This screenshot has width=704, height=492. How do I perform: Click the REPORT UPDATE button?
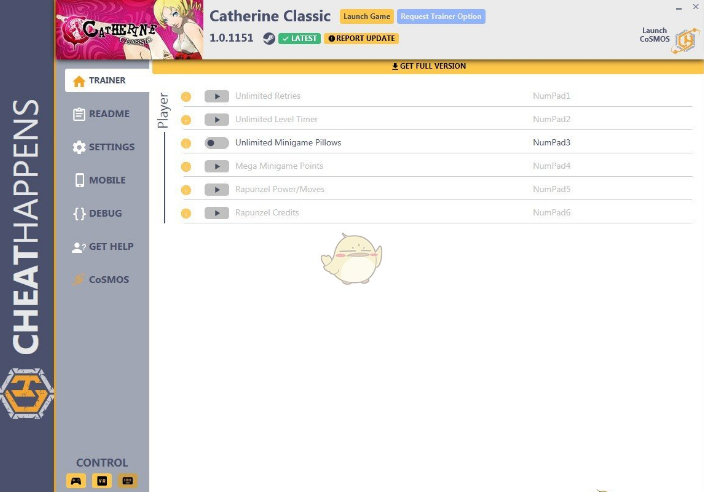tap(361, 38)
